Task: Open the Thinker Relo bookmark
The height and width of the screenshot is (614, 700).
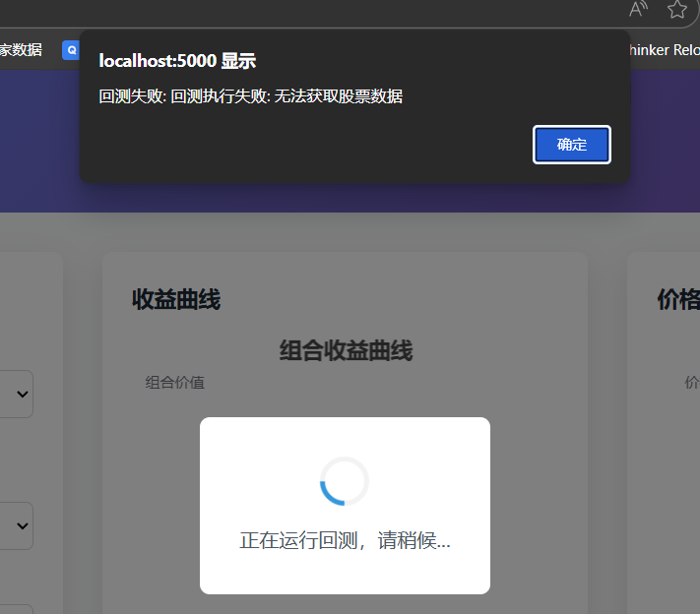Action: tap(665, 50)
